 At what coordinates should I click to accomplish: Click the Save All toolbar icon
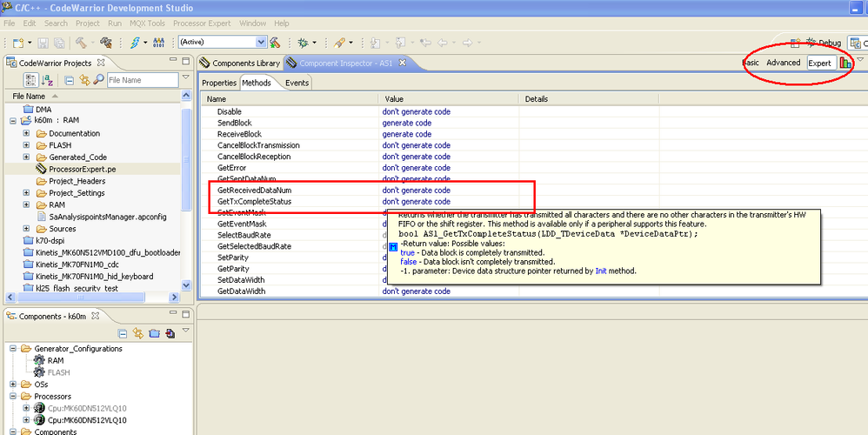coord(59,43)
